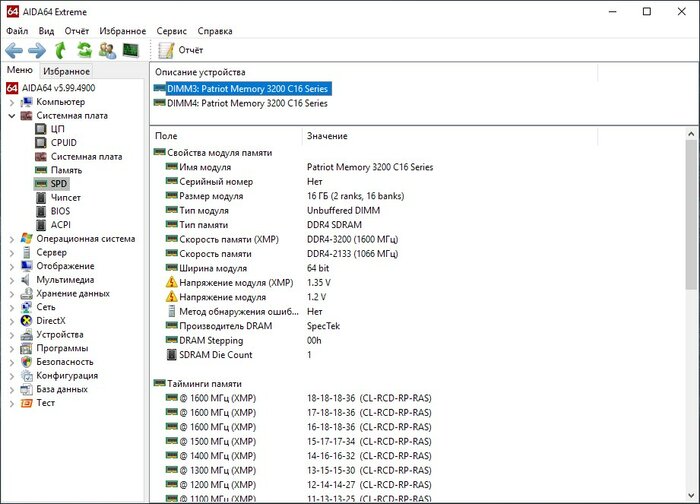Expand the Тест tree node

[x=12, y=404]
